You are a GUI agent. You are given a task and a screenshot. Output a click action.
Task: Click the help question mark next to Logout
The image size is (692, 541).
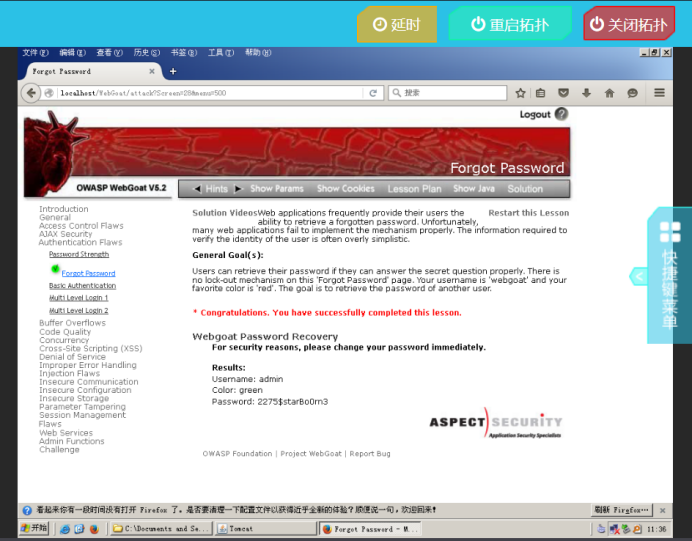click(x=561, y=114)
